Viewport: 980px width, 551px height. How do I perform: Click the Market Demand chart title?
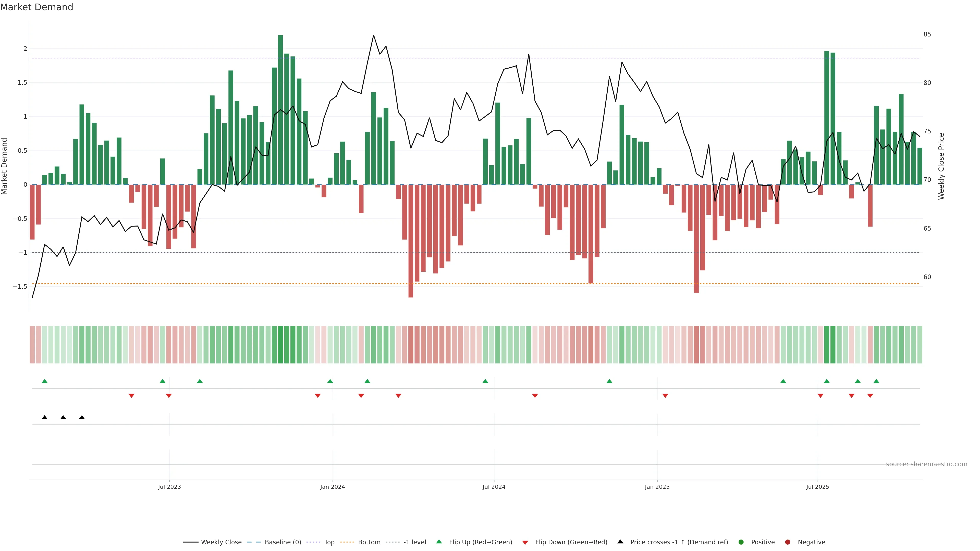[36, 7]
